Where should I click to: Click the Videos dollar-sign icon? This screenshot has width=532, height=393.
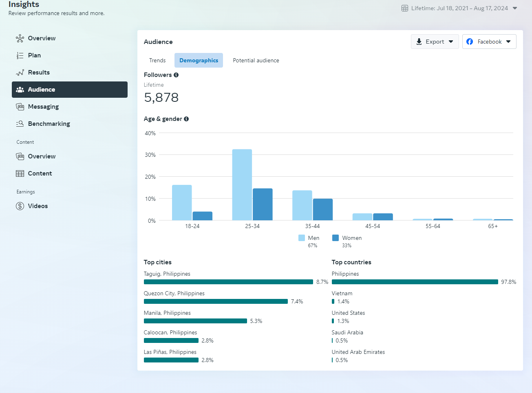click(20, 206)
